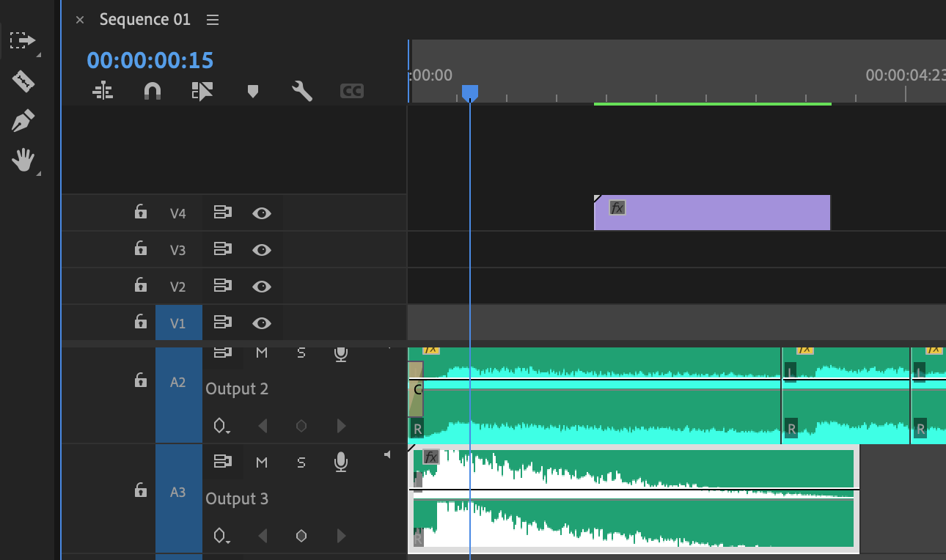Screen dimensions: 946x560
Task: Select the Pen tool
Action: (23, 120)
